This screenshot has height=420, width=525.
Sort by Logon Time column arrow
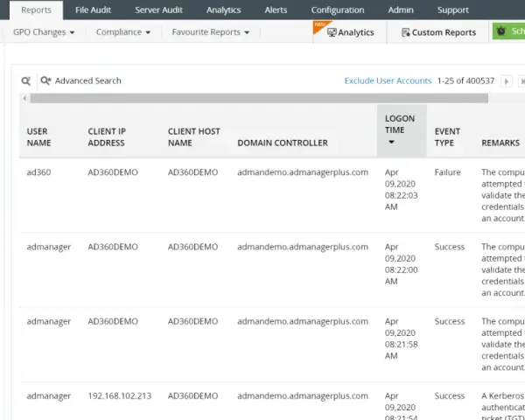pyautogui.click(x=391, y=142)
